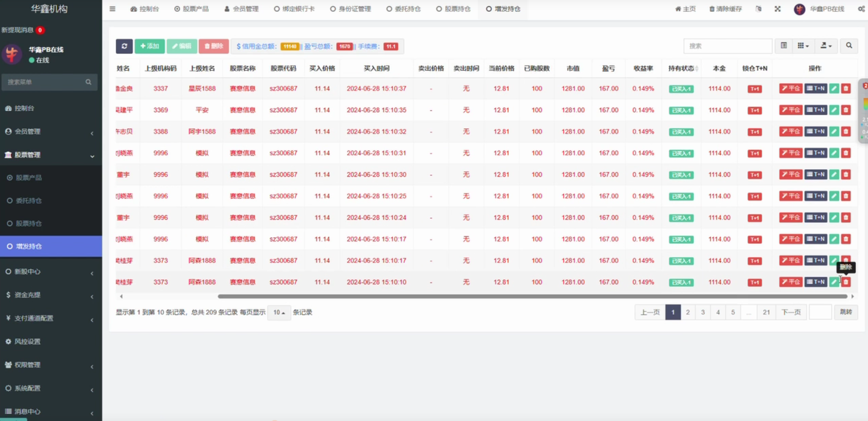
Task: Click the 清除缓存 trash icon
Action: [712, 9]
